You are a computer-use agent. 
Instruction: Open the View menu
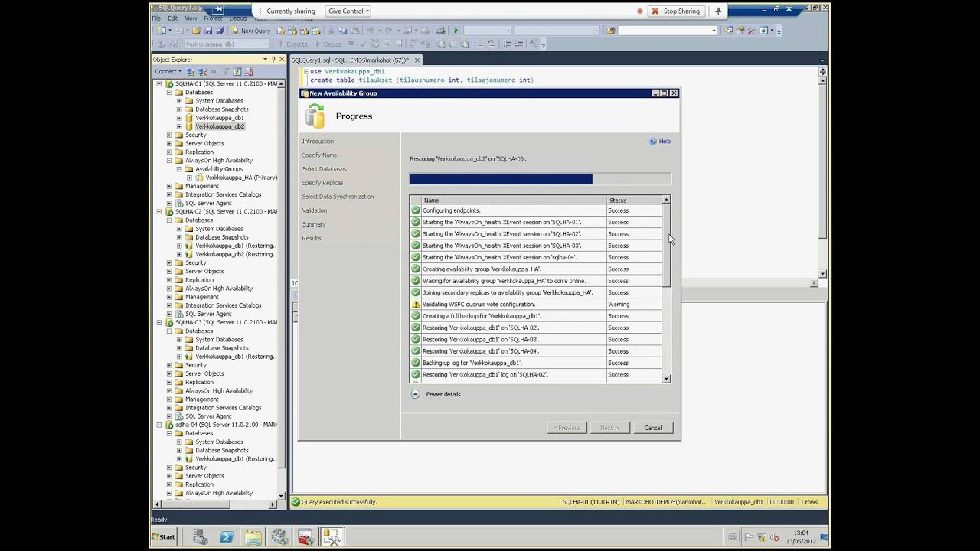click(191, 18)
